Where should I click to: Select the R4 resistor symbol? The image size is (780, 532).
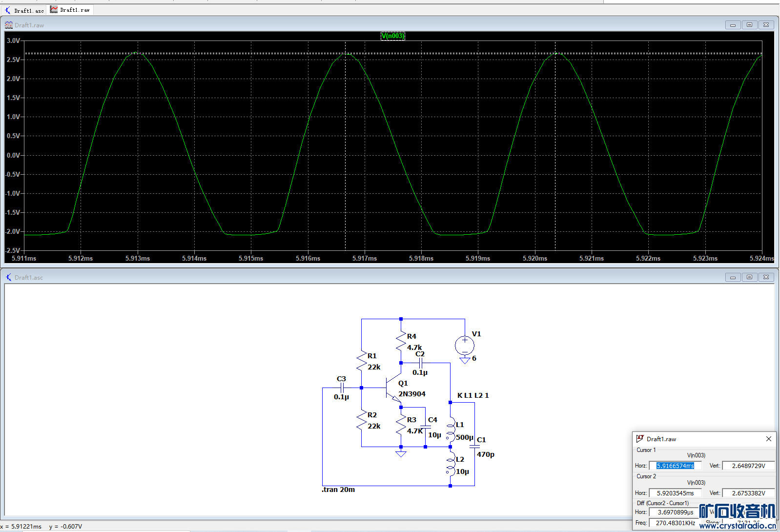coord(401,342)
